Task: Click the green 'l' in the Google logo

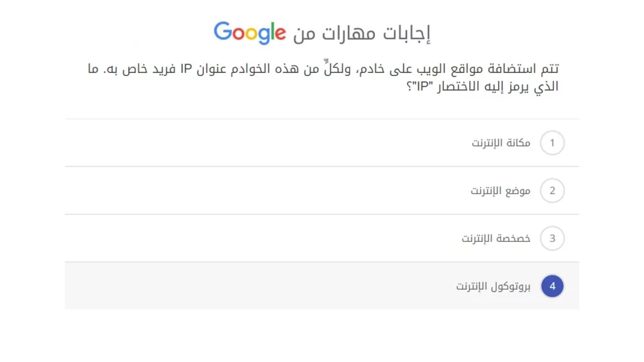Action: pos(273,31)
